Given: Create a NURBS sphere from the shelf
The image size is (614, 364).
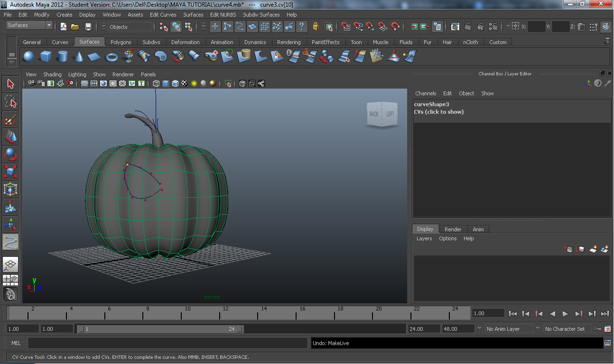Looking at the screenshot, I should (x=28, y=57).
